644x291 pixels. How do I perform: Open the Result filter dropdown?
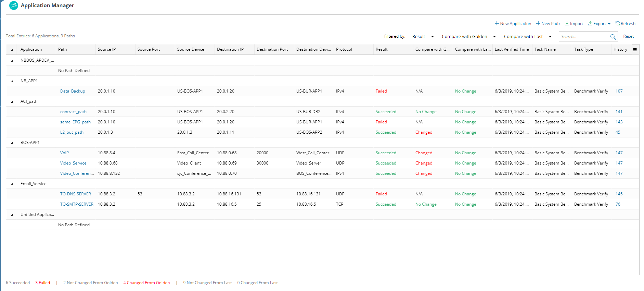click(423, 37)
